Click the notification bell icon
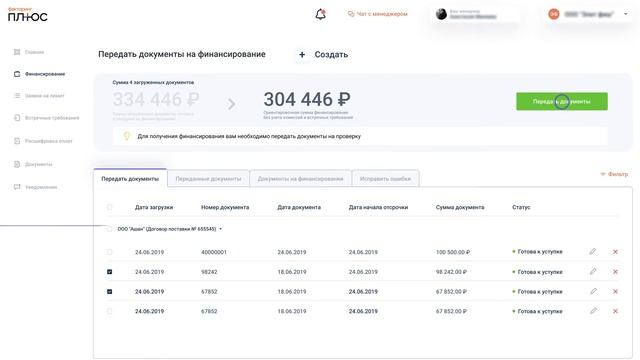This screenshot has width=640, height=360. [x=321, y=14]
